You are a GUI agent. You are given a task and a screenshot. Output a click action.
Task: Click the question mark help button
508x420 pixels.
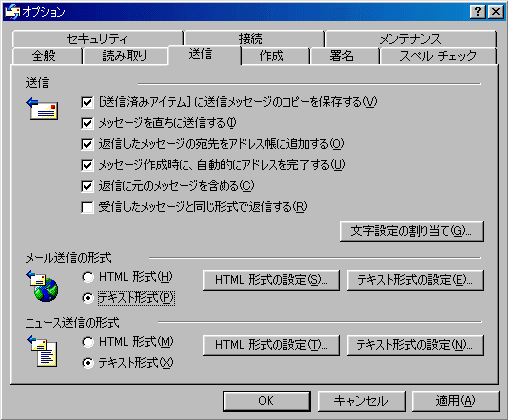[x=477, y=12]
